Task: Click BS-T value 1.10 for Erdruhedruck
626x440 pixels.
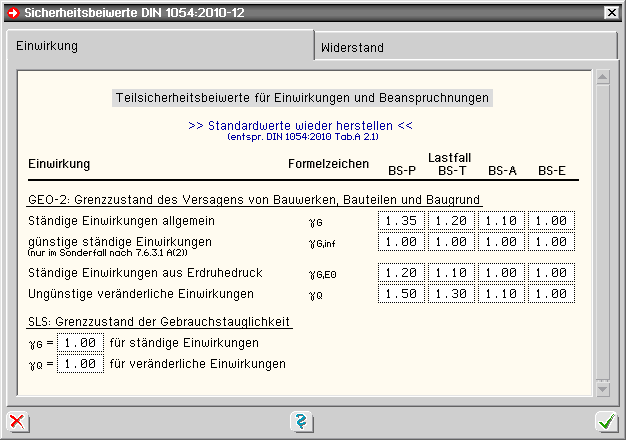Action: tap(452, 273)
